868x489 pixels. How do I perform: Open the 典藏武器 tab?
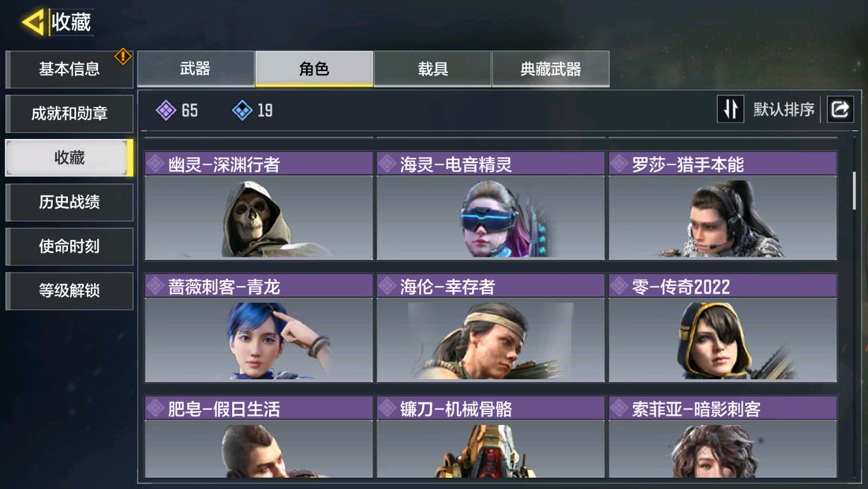(x=551, y=69)
